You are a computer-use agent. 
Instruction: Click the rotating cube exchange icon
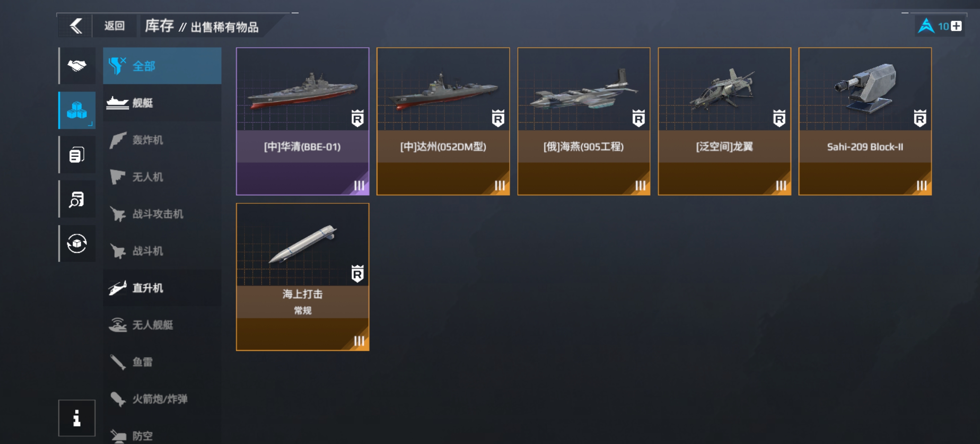[77, 243]
